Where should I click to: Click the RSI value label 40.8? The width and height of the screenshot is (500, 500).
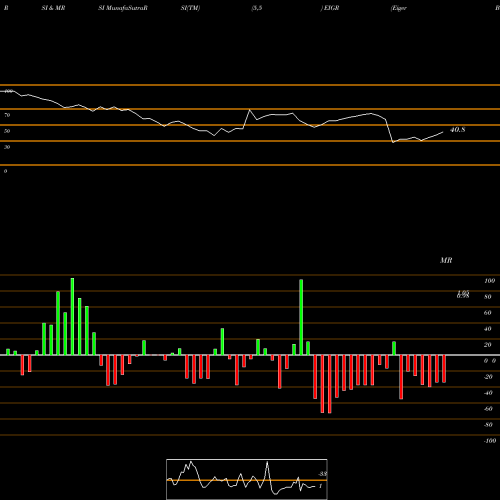point(458,130)
